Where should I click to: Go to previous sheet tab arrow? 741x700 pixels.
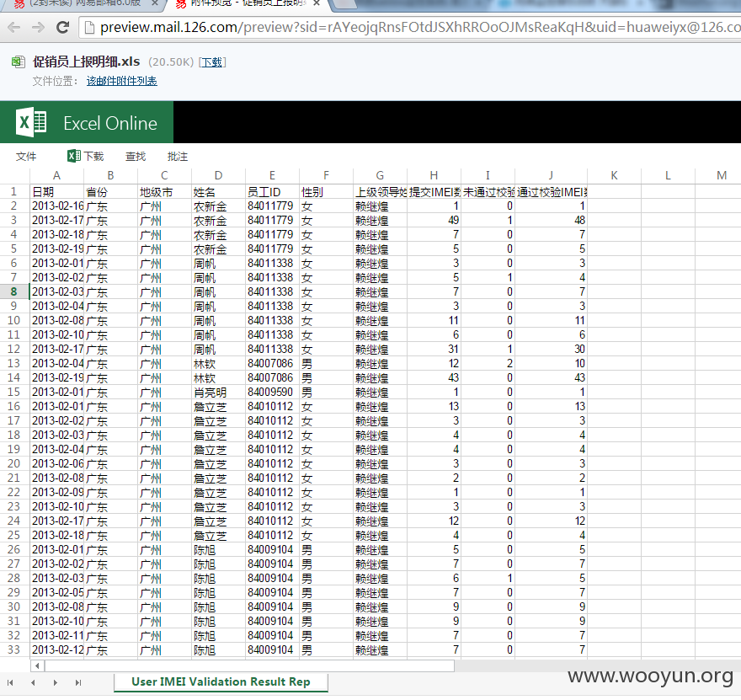[x=33, y=682]
